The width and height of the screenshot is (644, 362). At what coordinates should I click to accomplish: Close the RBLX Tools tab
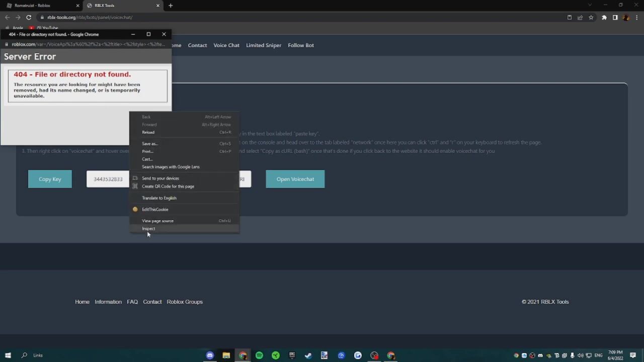click(158, 6)
